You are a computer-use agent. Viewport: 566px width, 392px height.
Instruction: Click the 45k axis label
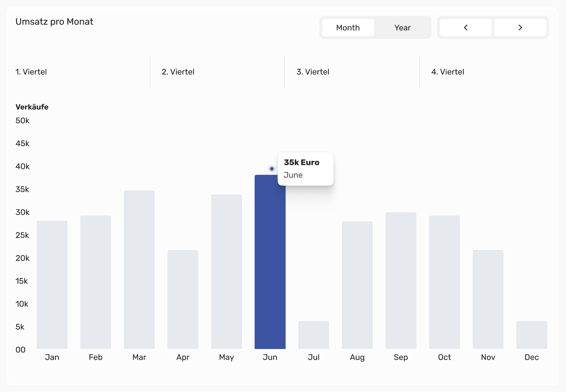(23, 143)
